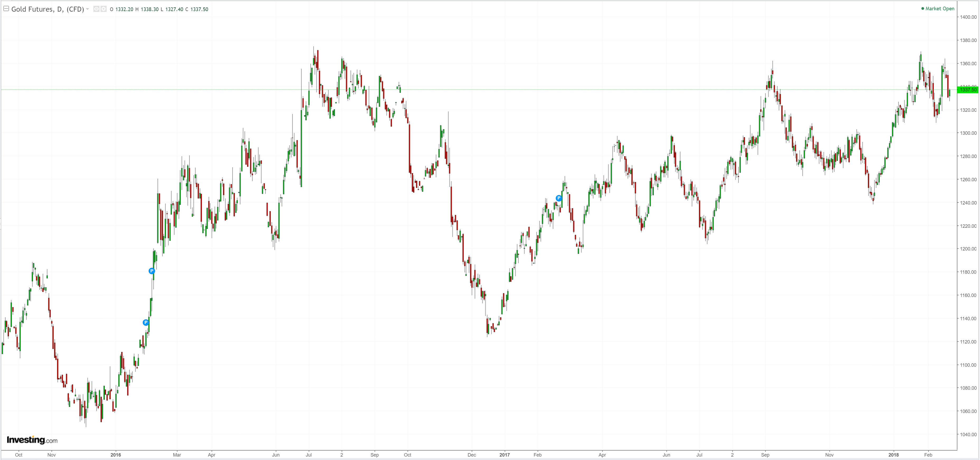
Task: Click the closing price value 1337.50 in header
Action: point(199,9)
